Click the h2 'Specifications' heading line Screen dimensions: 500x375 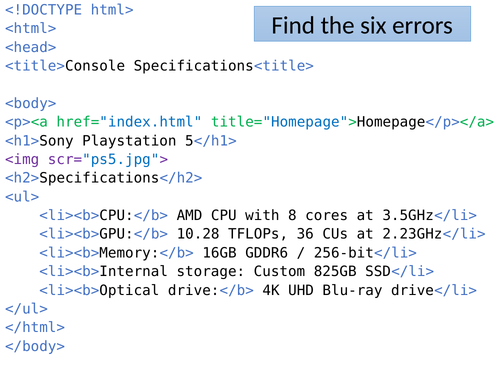[104, 178]
